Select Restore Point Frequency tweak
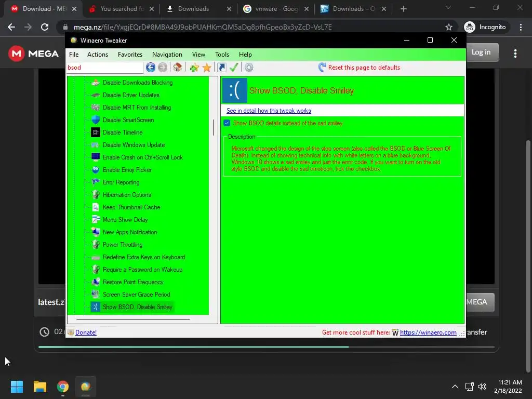 (x=132, y=282)
